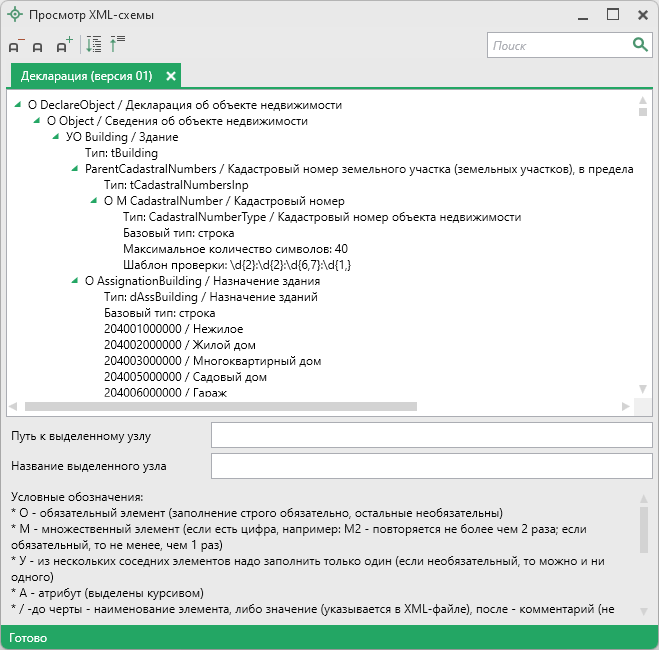Click the collapse all nodes icon
659x650 pixels.
[x=117, y=45]
